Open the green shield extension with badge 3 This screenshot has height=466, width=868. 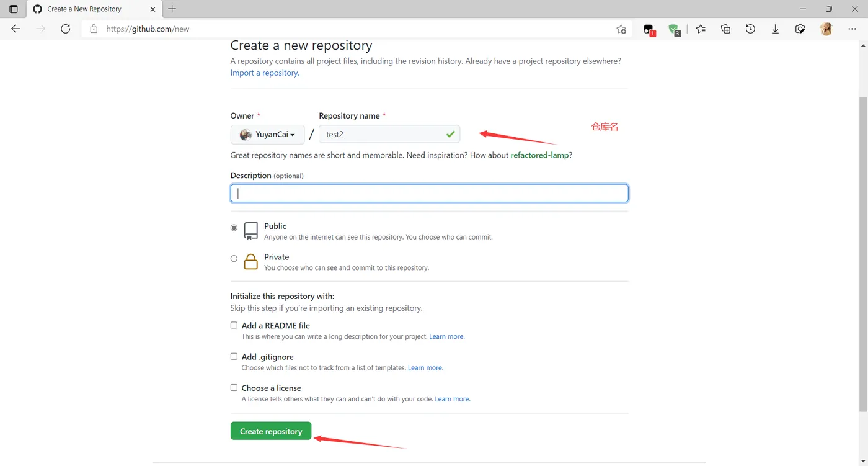click(675, 29)
